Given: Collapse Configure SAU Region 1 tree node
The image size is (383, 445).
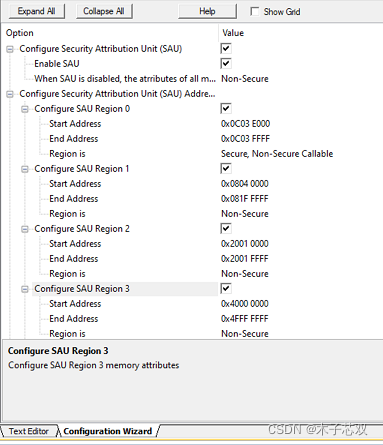Looking at the screenshot, I should pyautogui.click(x=25, y=169).
